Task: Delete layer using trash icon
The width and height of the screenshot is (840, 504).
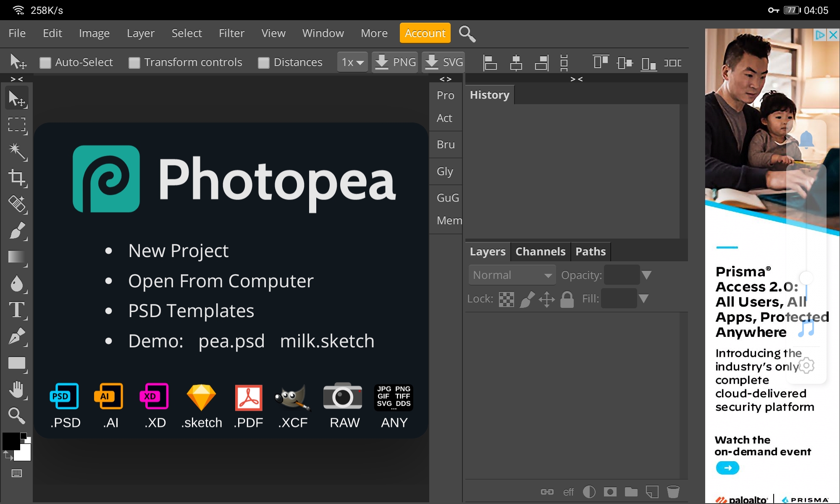Action: pos(672,491)
